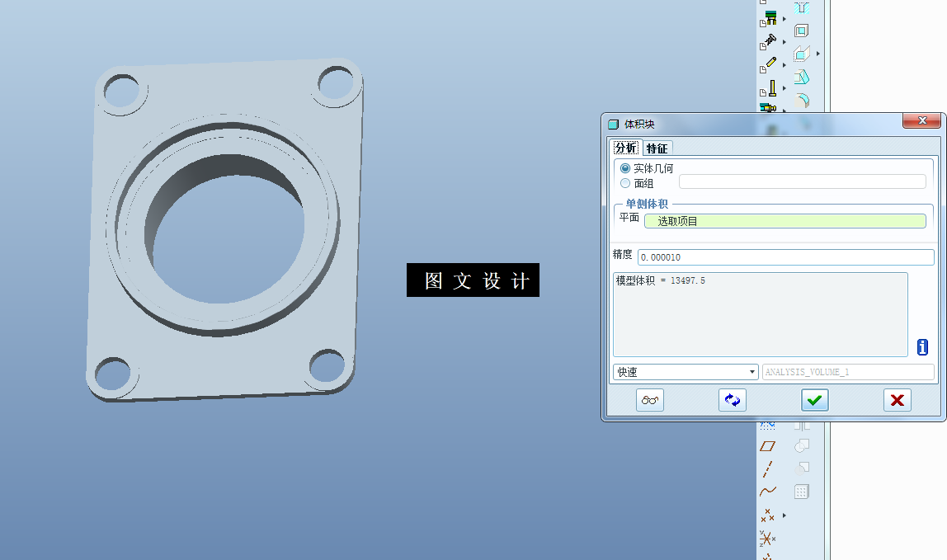Expand the Datum Point flyout arrow

pos(784,515)
